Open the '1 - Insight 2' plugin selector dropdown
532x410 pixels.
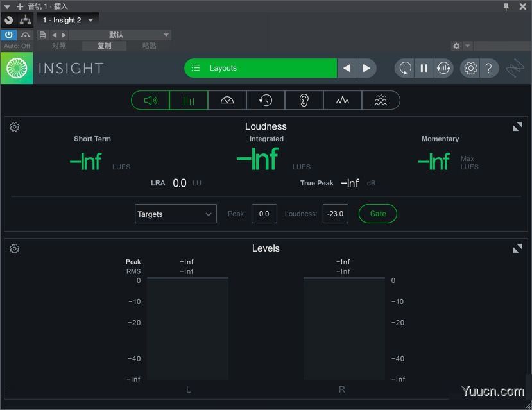(68, 20)
